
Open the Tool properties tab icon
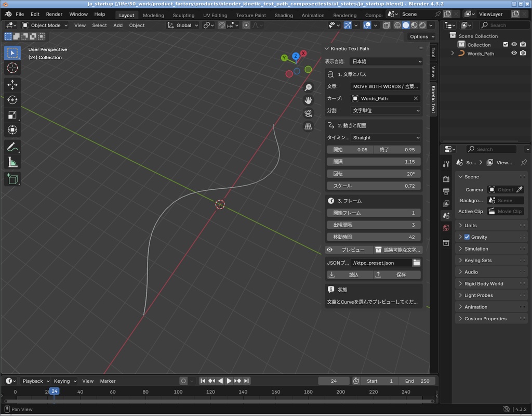point(446,164)
